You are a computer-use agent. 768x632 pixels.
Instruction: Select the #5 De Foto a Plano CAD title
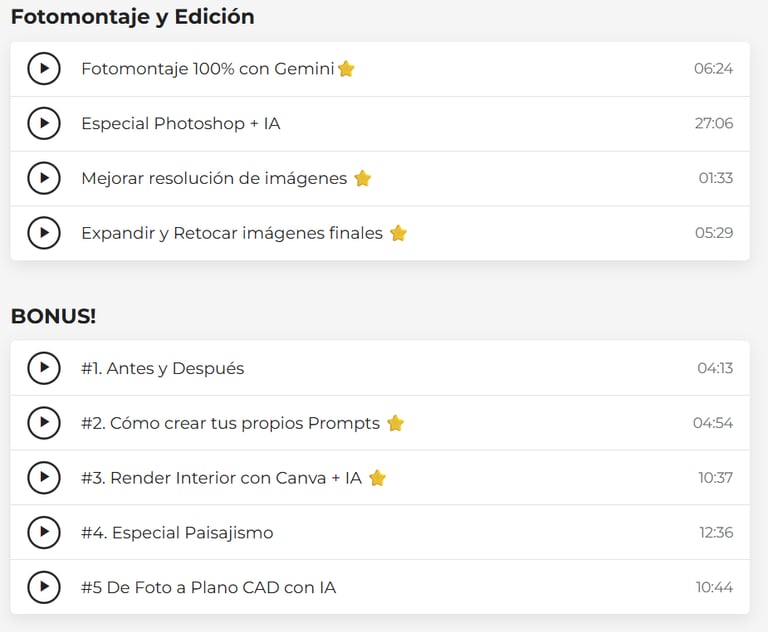pyautogui.click(x=208, y=588)
